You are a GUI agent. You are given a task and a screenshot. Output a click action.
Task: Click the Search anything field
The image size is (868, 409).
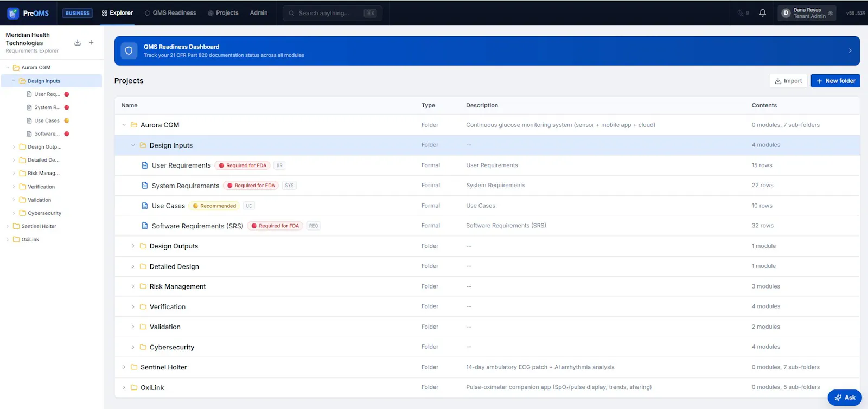tap(333, 13)
